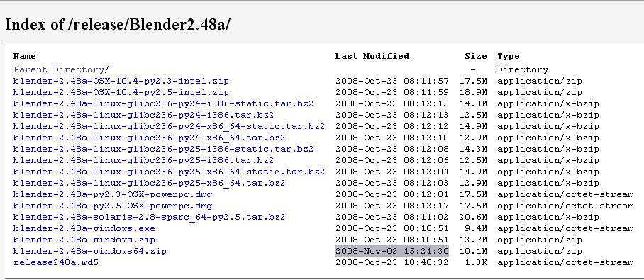The width and height of the screenshot is (644, 280).
Task: Click blender-2.48a-linux-glibc236-py25-x86_64.tar.bz2 link
Action: [149, 183]
